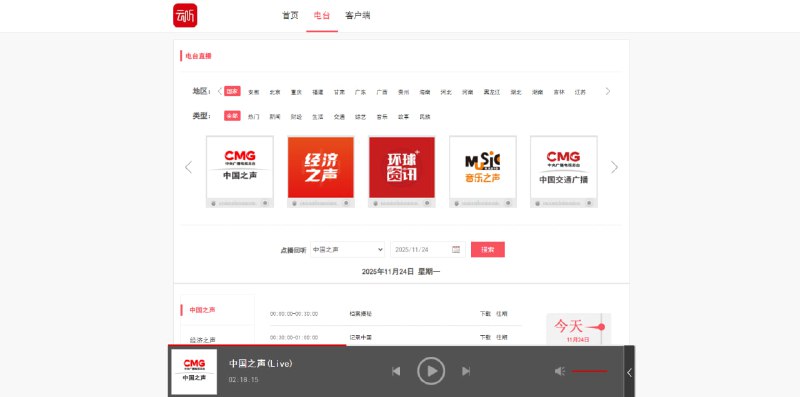Select the 全部 type filter
Screen dimensions: 800x397
232,116
